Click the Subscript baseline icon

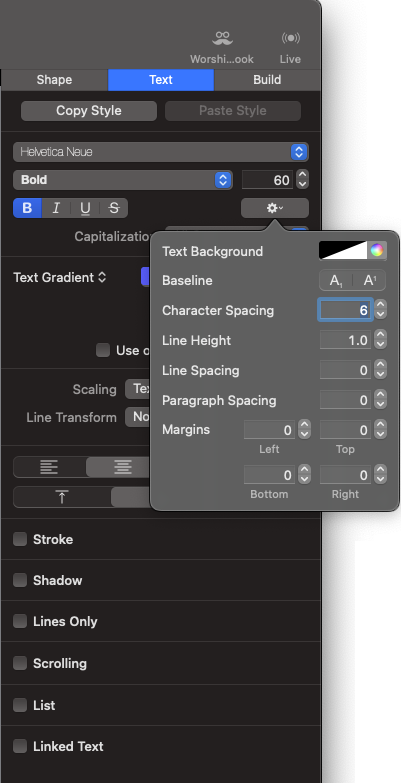tap(336, 281)
